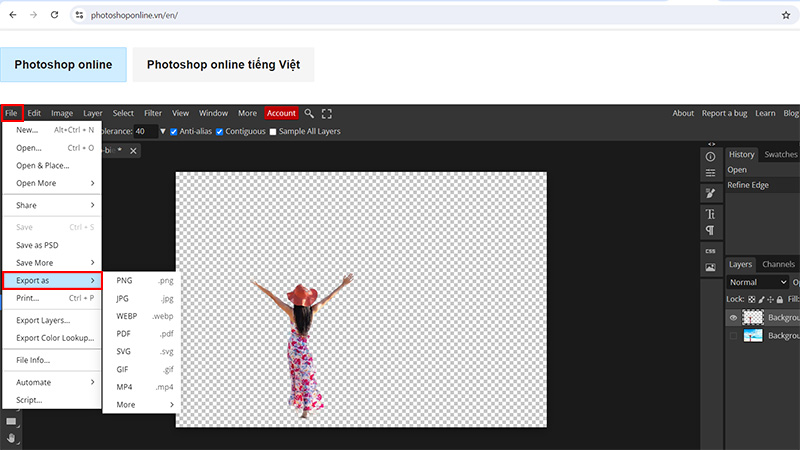Open the Character panel icon
Screen dimensions: 800x450
[x=711, y=214]
